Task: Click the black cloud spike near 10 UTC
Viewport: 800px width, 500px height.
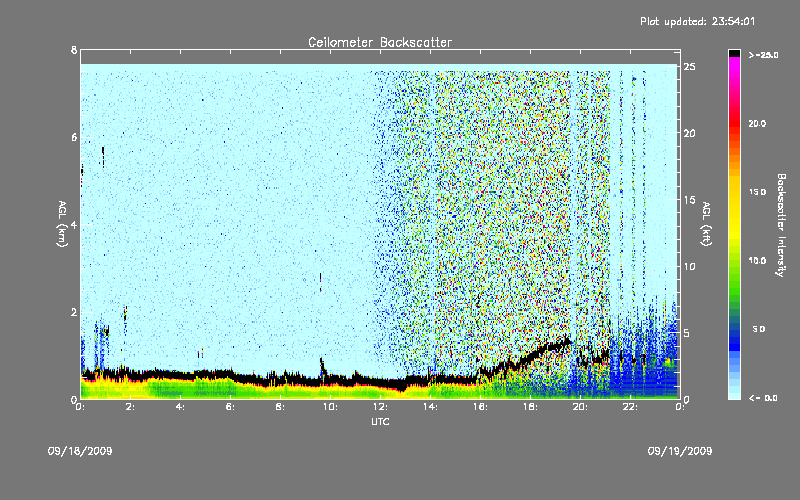Action: [x=322, y=367]
